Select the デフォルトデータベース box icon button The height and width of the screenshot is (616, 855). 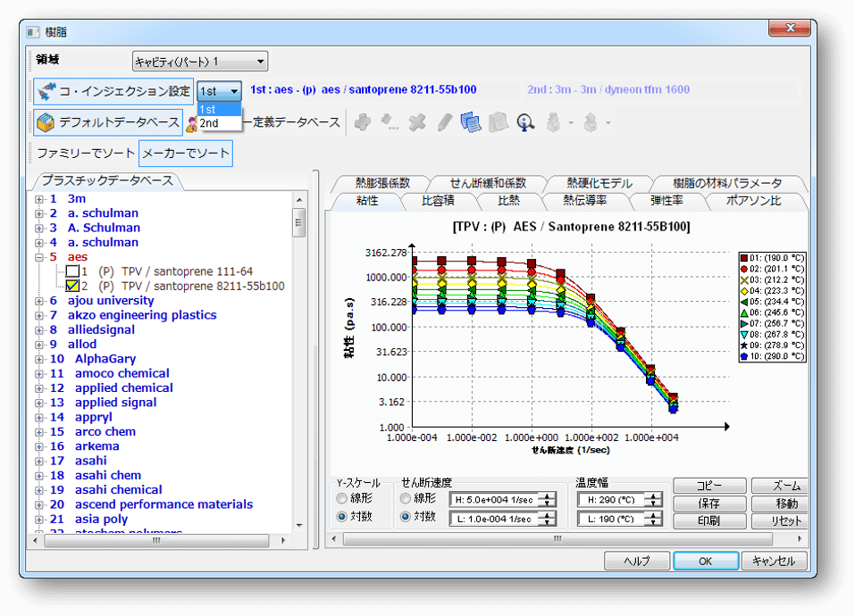[107, 122]
